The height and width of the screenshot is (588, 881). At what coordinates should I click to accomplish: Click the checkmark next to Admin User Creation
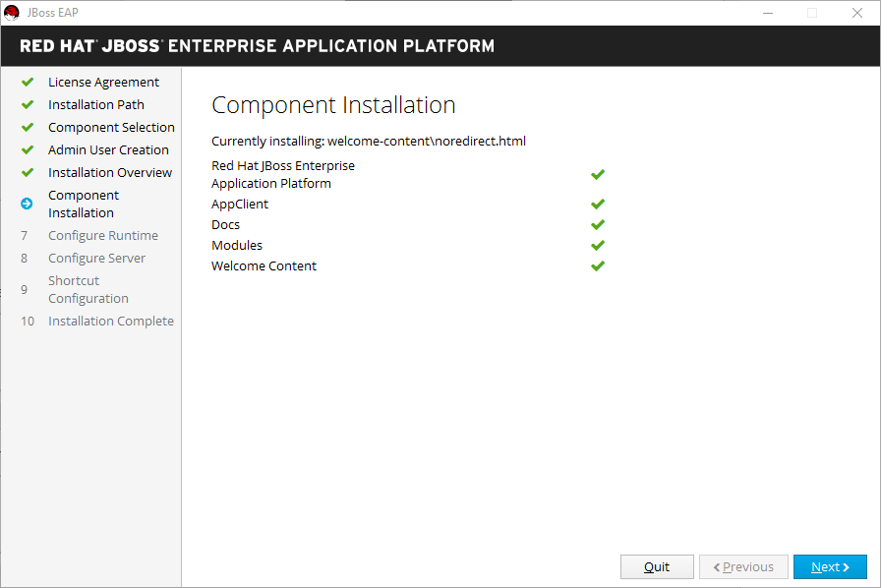[x=28, y=149]
